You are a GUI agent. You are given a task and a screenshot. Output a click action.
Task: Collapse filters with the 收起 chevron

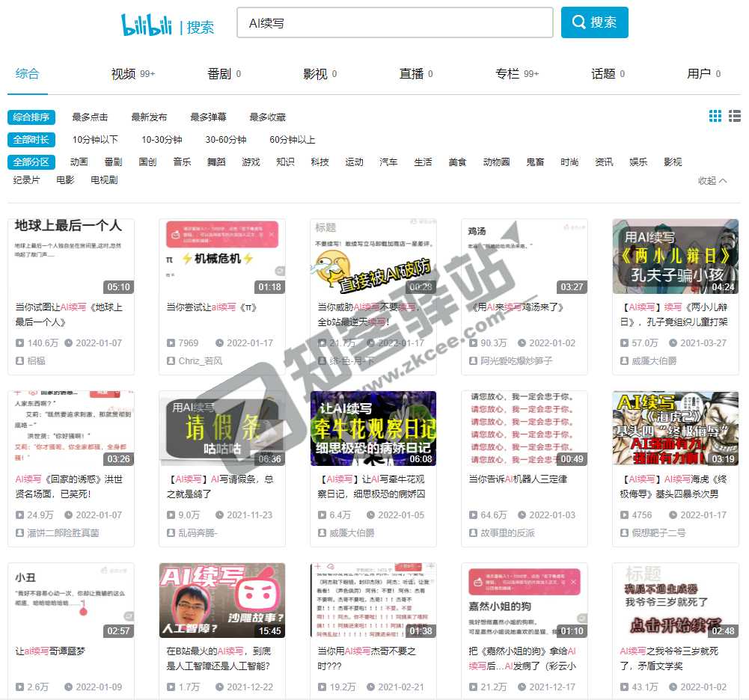coord(711,180)
